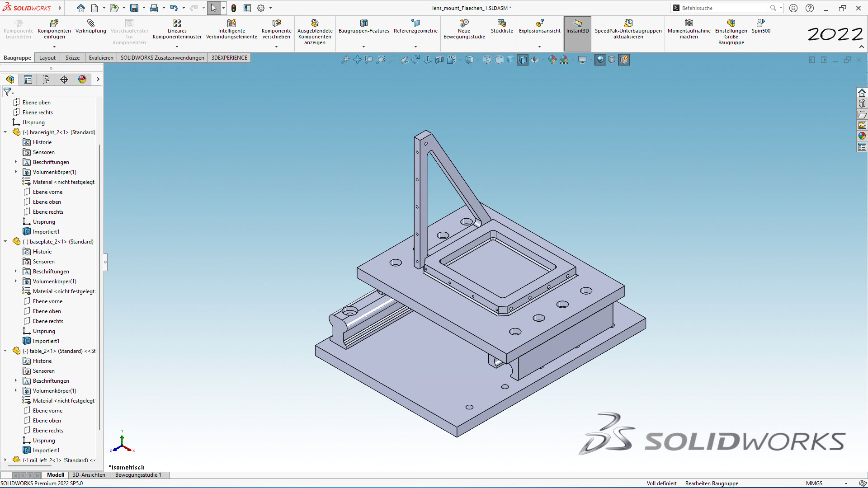The height and width of the screenshot is (488, 868).
Task: Open Appearances task pane color ball
Action: coord(862,136)
